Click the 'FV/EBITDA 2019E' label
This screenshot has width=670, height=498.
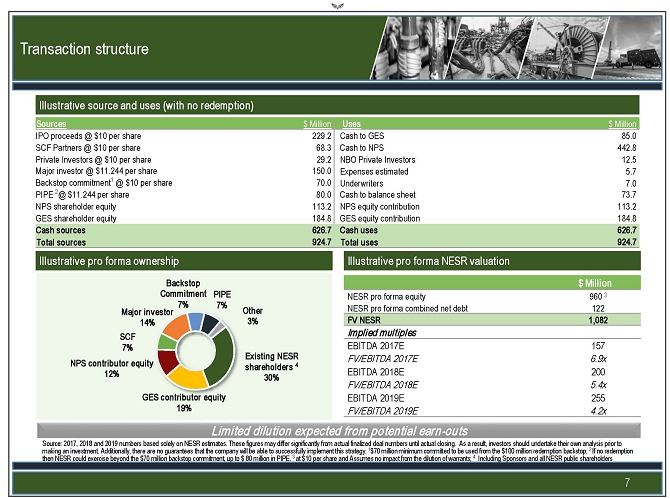click(382, 411)
